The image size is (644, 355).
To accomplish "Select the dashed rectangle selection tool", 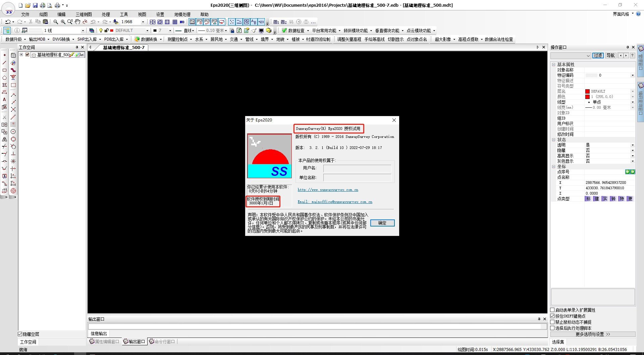I will coord(13,85).
